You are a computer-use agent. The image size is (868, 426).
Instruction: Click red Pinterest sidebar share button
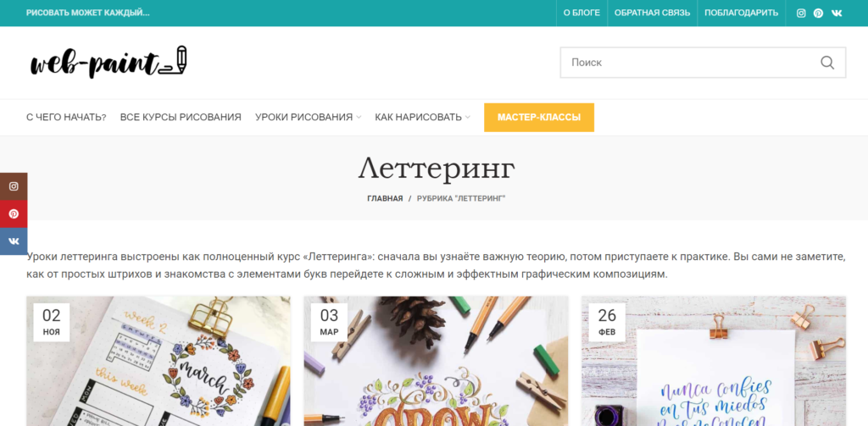[14, 214]
